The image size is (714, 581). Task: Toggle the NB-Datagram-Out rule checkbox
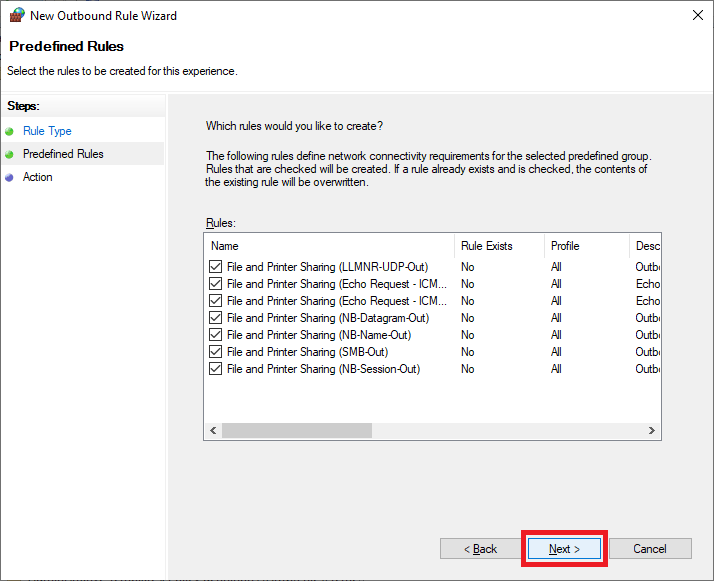click(x=216, y=318)
